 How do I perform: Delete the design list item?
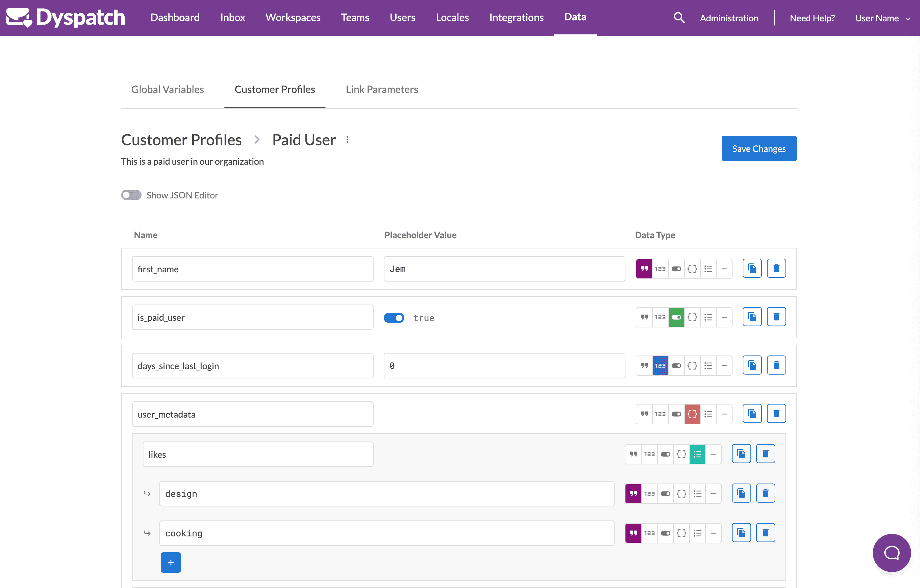point(766,493)
